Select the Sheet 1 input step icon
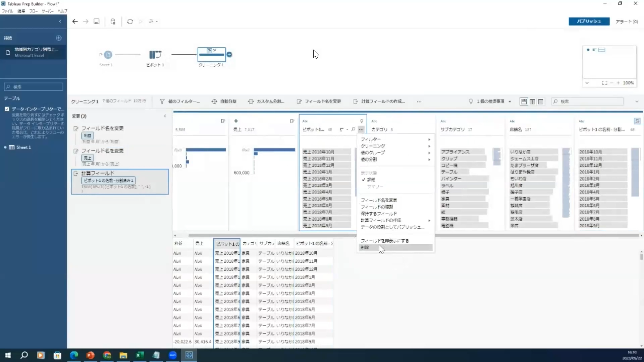 (108, 55)
